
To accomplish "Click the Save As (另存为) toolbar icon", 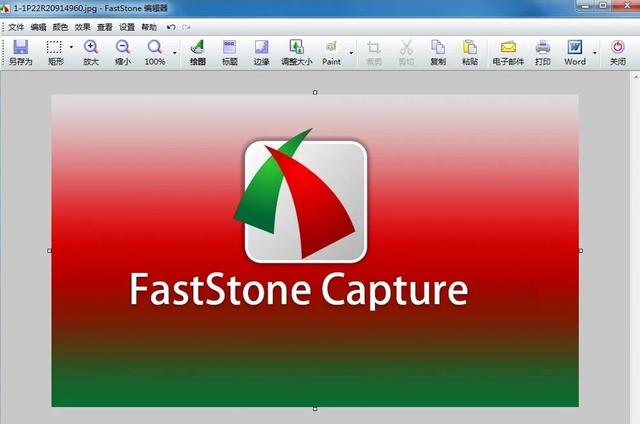I will click(20, 52).
